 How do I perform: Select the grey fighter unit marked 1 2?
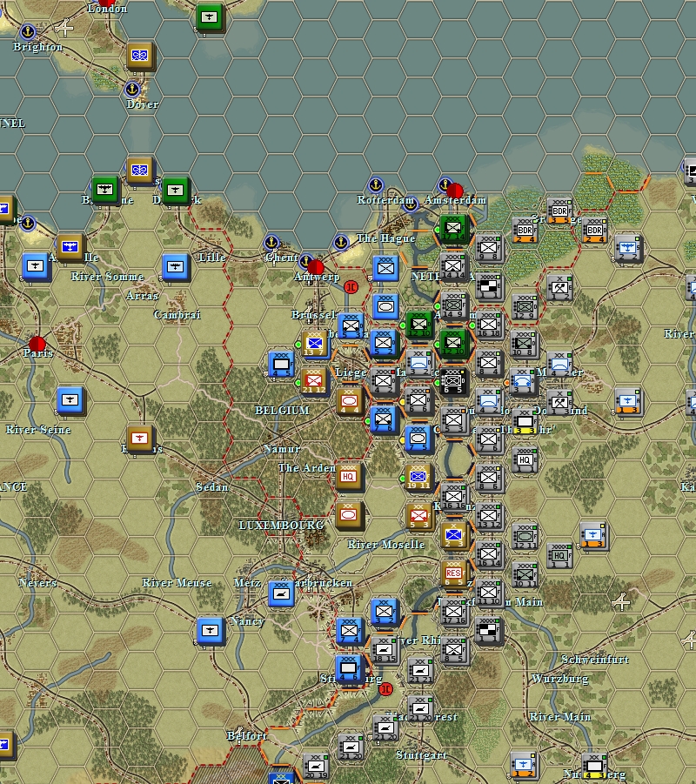[524, 765]
